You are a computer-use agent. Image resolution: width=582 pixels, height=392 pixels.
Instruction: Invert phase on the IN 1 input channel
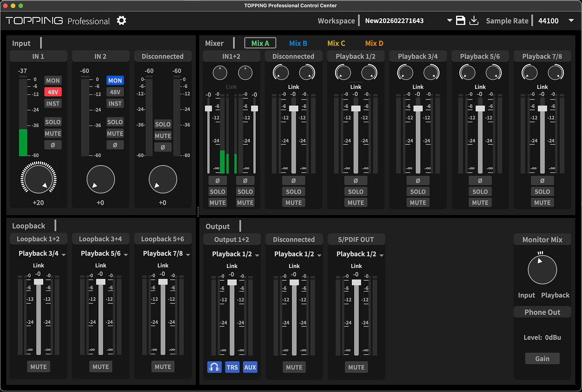click(x=53, y=145)
